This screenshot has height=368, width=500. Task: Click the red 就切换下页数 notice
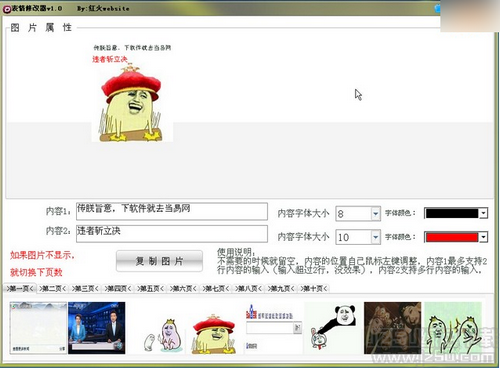coord(36,272)
